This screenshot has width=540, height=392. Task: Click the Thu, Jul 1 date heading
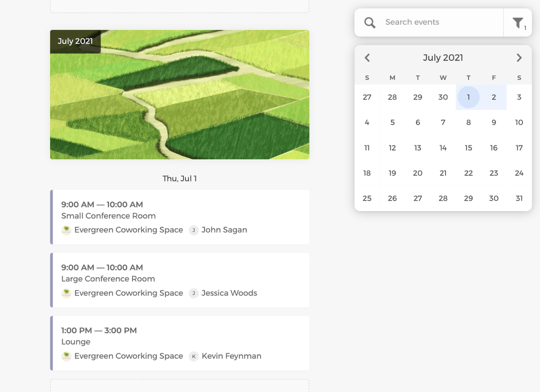[x=179, y=178]
